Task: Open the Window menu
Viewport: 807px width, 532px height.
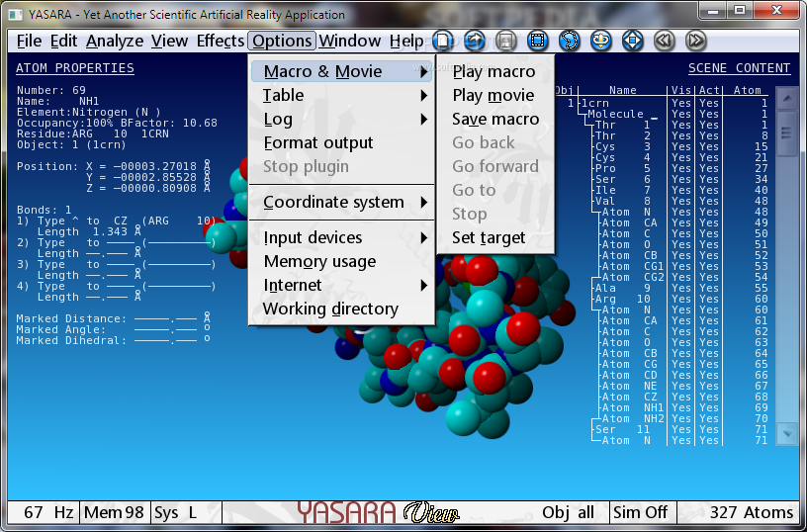Action: [350, 41]
